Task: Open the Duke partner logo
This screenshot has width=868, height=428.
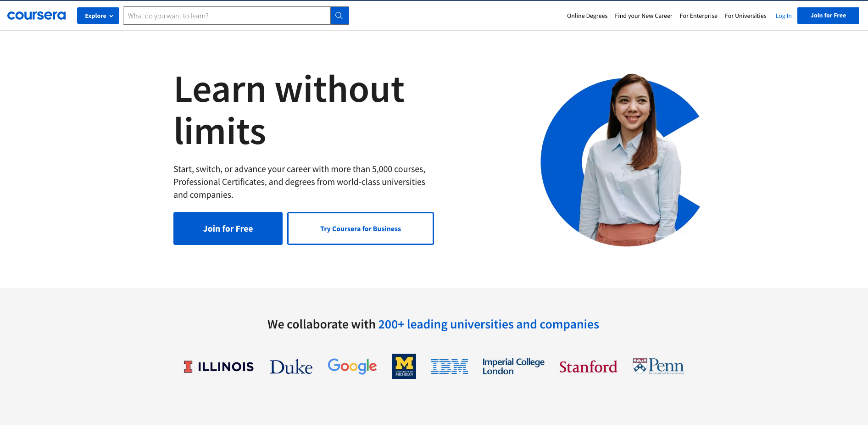Action: point(291,367)
